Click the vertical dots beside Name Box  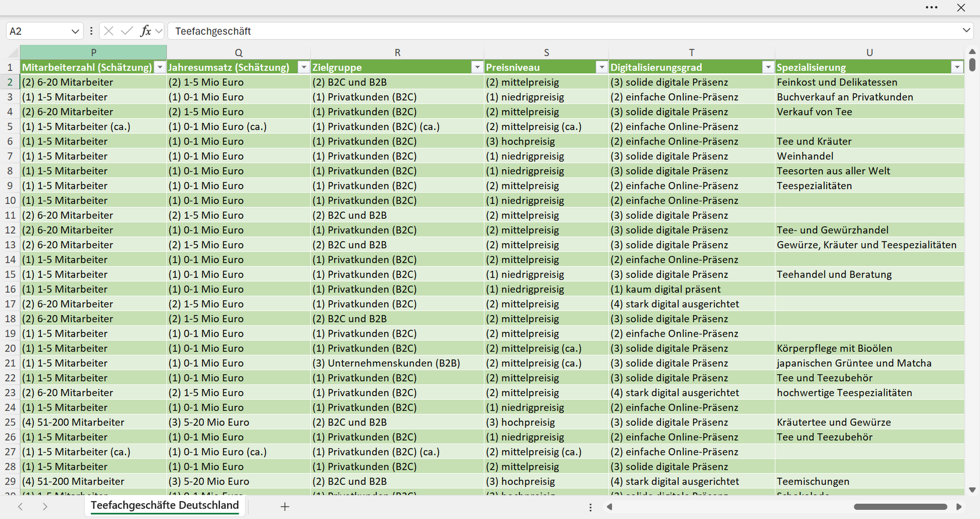[x=91, y=31]
